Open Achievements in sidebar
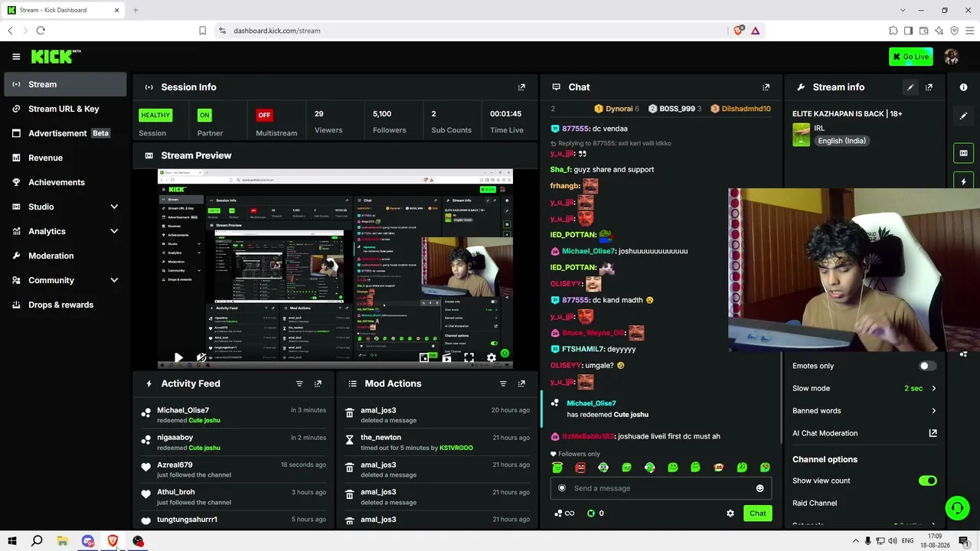 pyautogui.click(x=65, y=182)
